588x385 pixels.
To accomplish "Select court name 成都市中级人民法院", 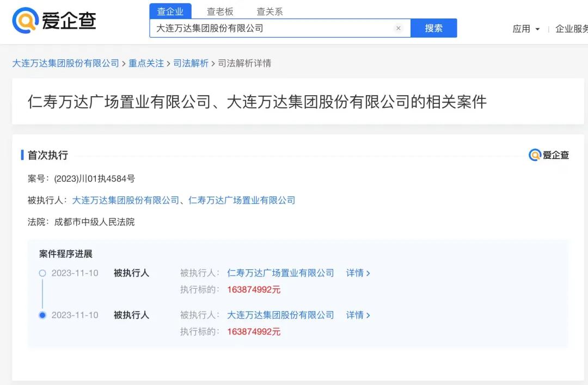I will click(x=95, y=222).
